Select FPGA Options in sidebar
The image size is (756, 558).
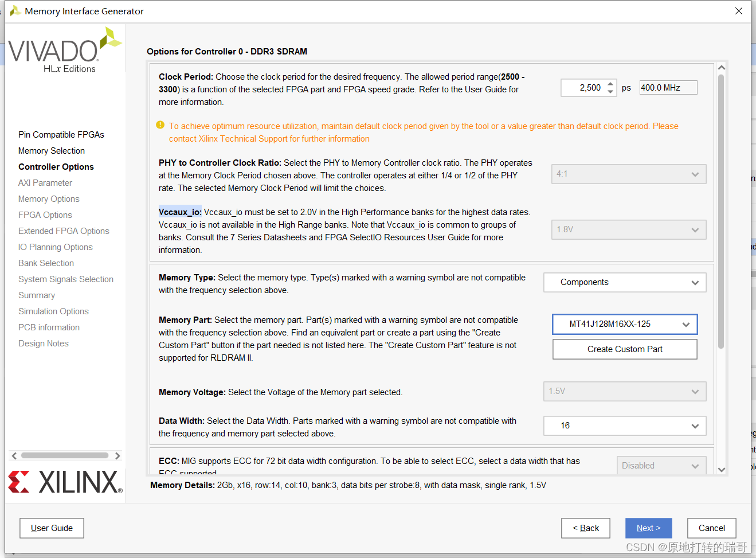point(45,215)
